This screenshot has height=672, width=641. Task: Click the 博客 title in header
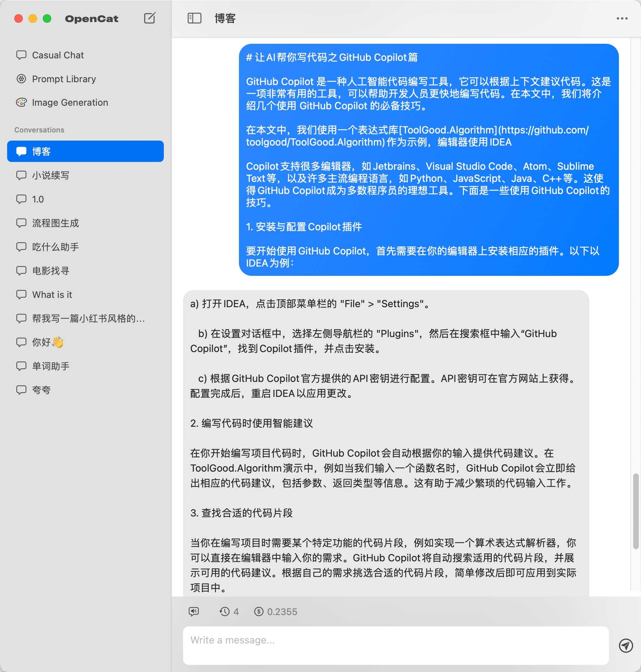[x=225, y=18]
